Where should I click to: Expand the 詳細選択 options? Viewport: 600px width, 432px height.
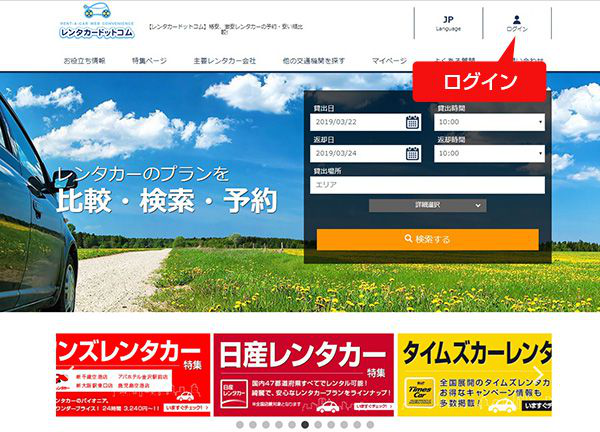(428, 205)
